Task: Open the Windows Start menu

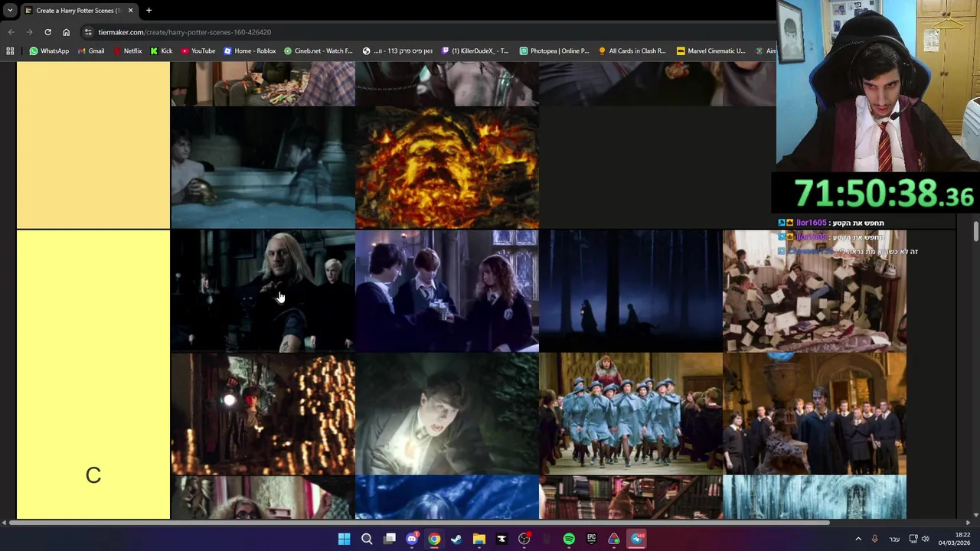Action: coord(344,540)
